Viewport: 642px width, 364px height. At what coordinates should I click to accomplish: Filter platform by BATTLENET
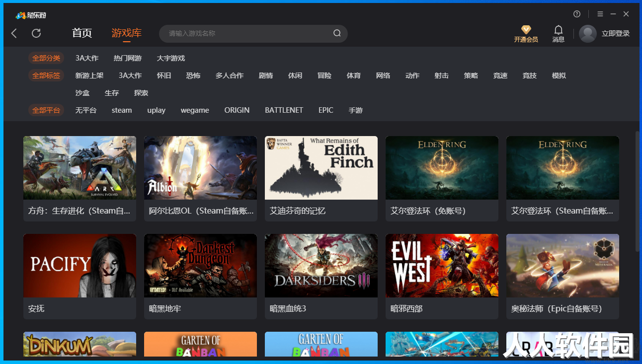pos(284,110)
